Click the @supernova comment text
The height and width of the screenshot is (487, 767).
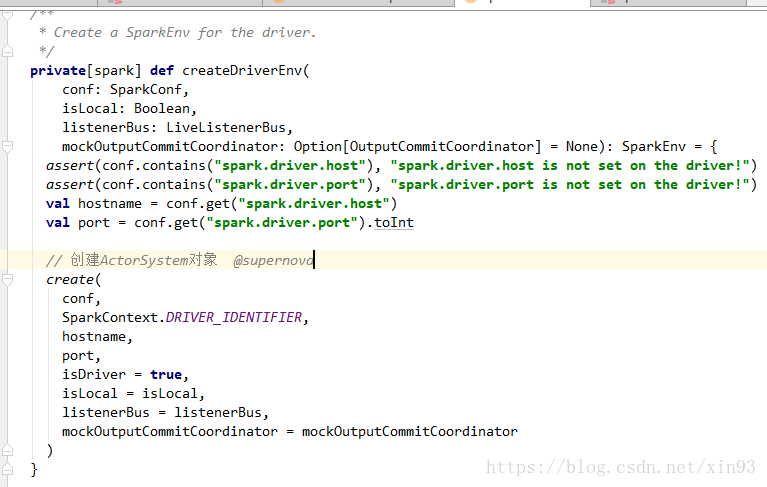[x=273, y=260]
